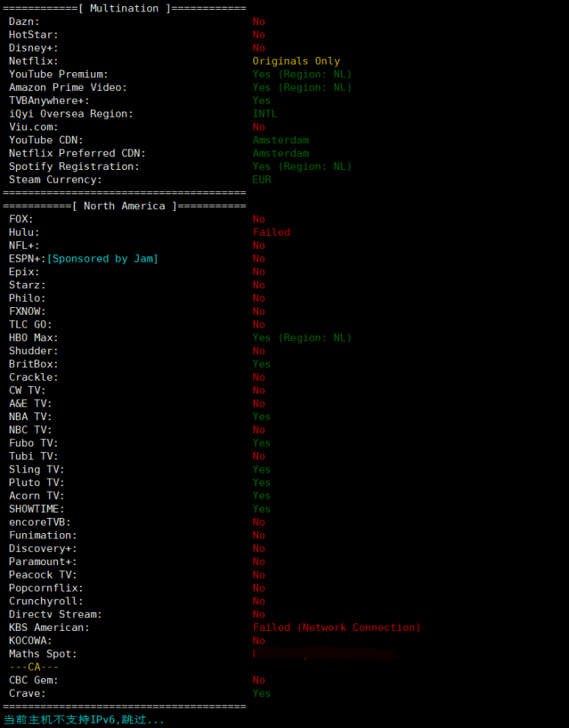Click the 'SHOWTIME:' label

tap(36, 509)
